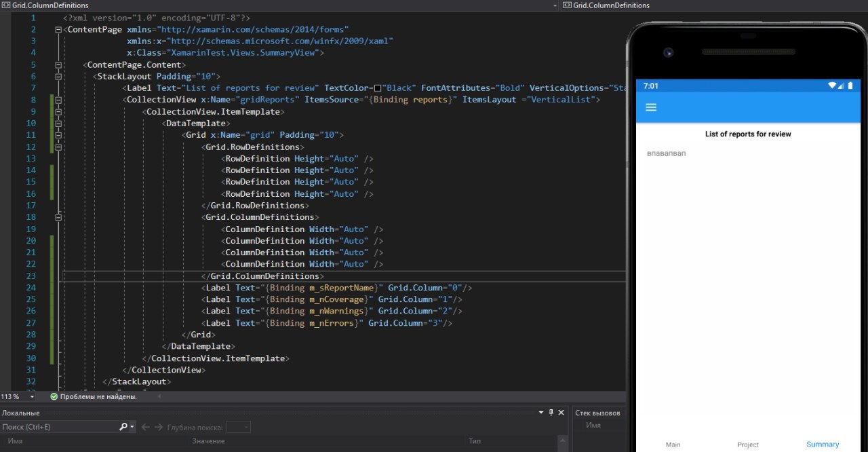Click the 'm_sReportName' binding on line 24
This screenshot has height=452, width=868.
342,288
